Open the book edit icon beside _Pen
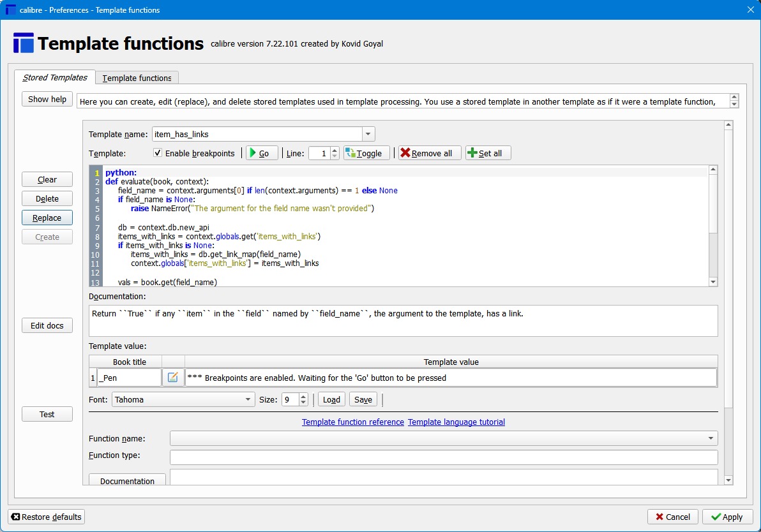 coord(172,378)
